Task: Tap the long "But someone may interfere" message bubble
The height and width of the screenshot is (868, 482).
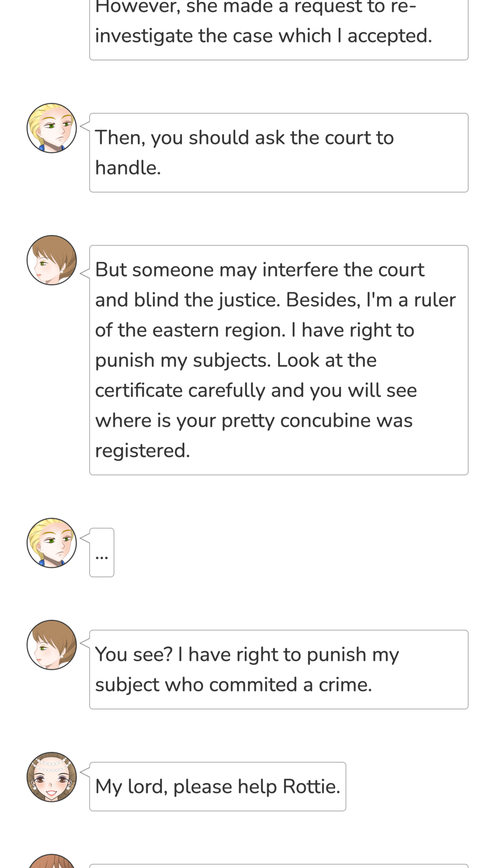Action: [278, 360]
